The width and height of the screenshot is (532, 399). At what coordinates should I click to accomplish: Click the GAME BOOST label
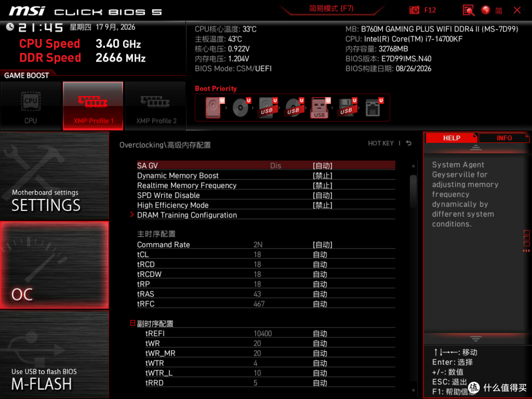click(x=27, y=75)
